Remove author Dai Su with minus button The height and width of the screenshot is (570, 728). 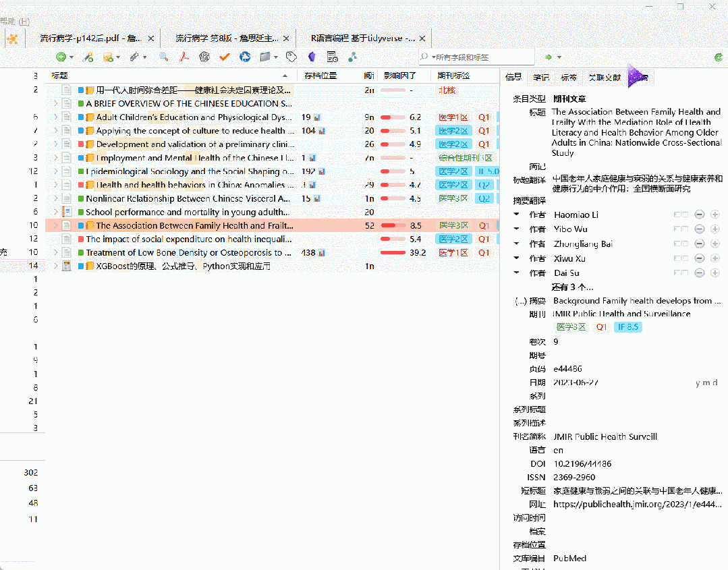click(700, 273)
